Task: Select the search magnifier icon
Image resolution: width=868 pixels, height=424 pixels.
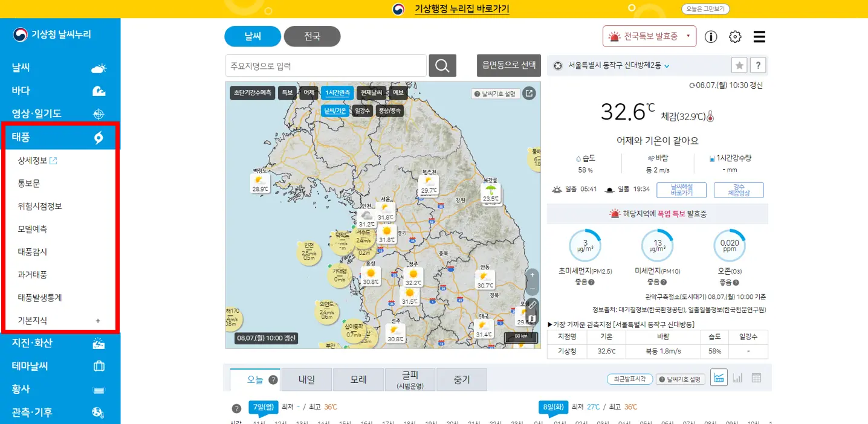Action: coord(442,65)
